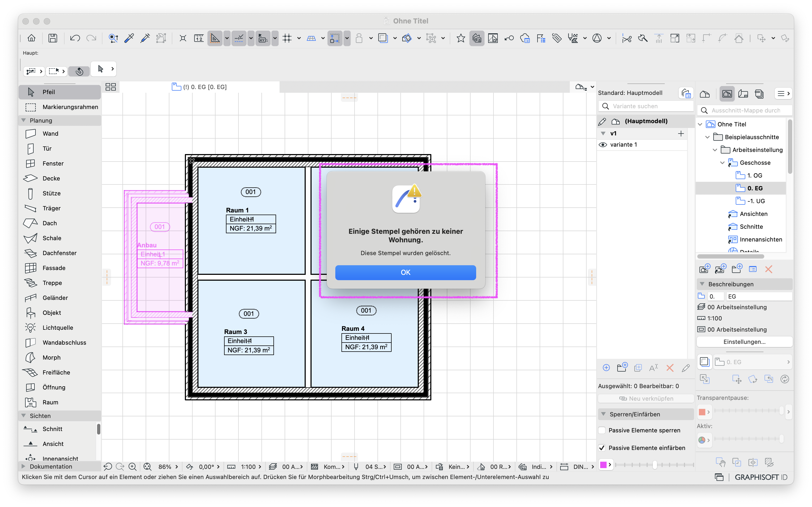Confirm the warning with OK
Image resolution: width=812 pixels, height=507 pixels.
tap(405, 272)
